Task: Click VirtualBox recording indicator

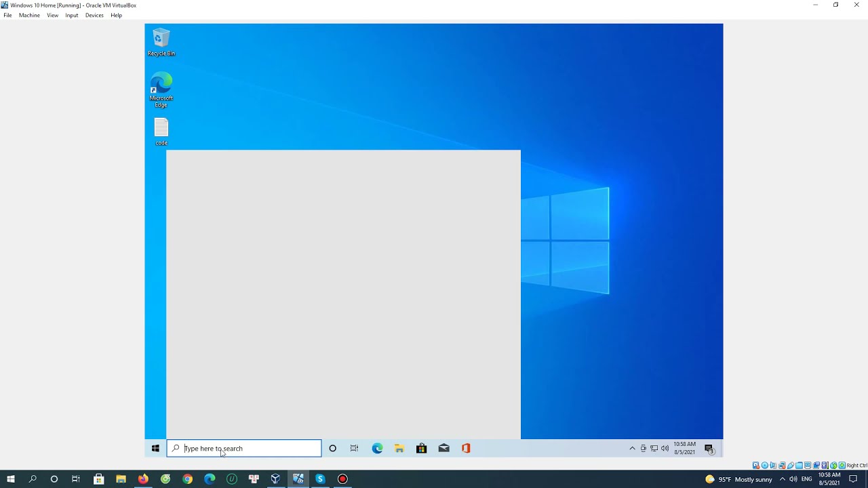Action: [816, 465]
